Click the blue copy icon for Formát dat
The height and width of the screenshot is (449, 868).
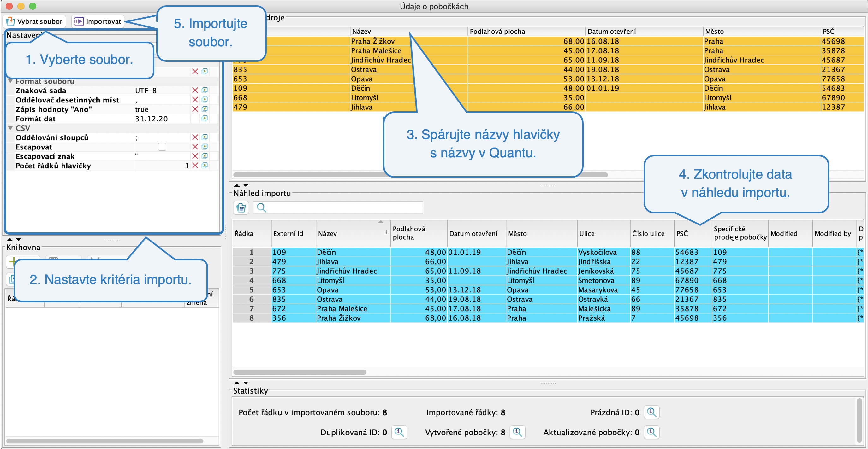pos(205,119)
